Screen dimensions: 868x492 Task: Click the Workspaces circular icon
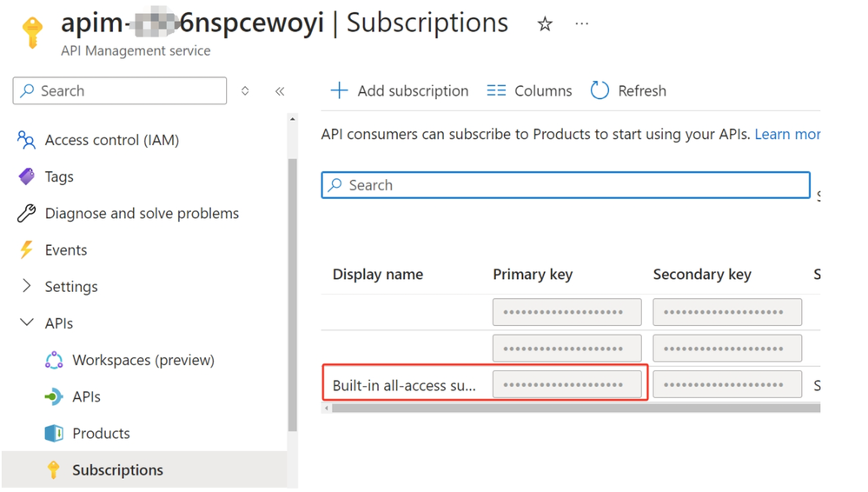coord(54,360)
